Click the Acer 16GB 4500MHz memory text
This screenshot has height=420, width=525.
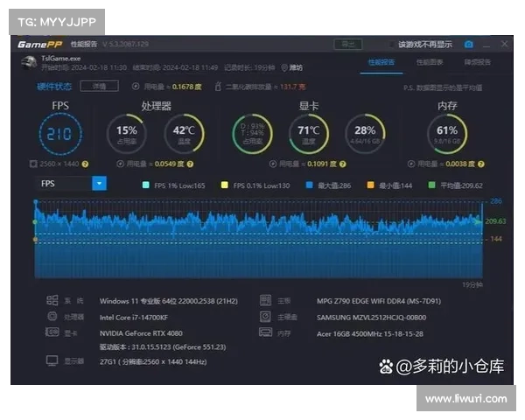click(x=370, y=334)
